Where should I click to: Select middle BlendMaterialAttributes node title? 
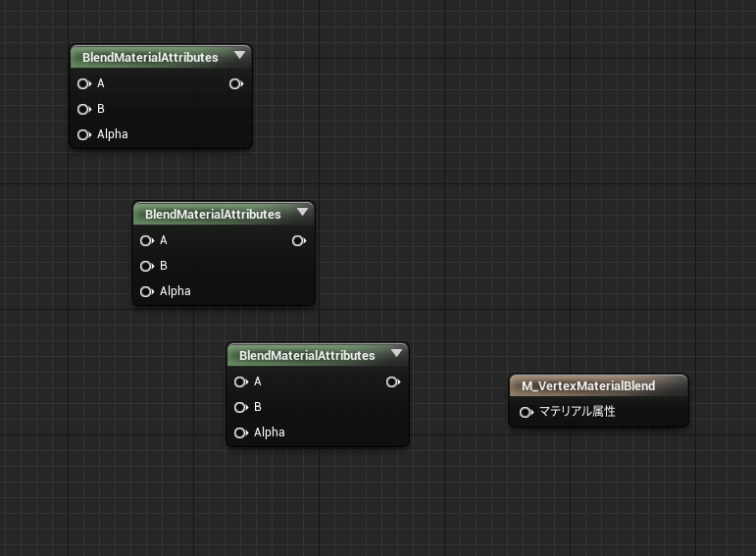tap(213, 214)
